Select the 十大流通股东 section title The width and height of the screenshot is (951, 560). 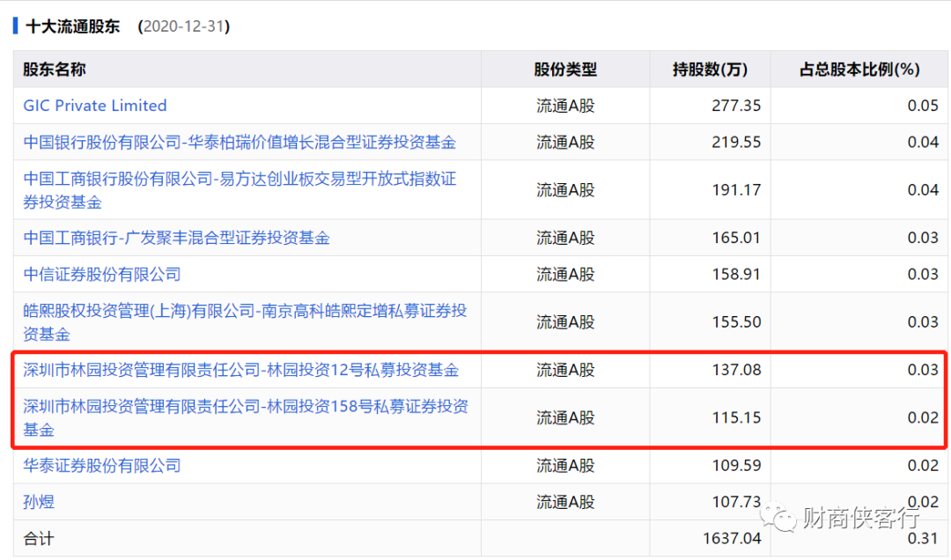click(x=73, y=26)
